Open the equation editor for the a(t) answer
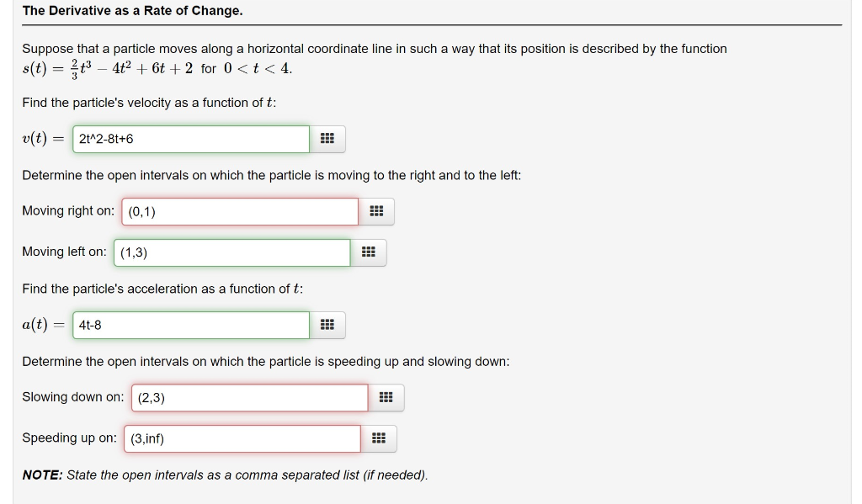 click(x=327, y=324)
